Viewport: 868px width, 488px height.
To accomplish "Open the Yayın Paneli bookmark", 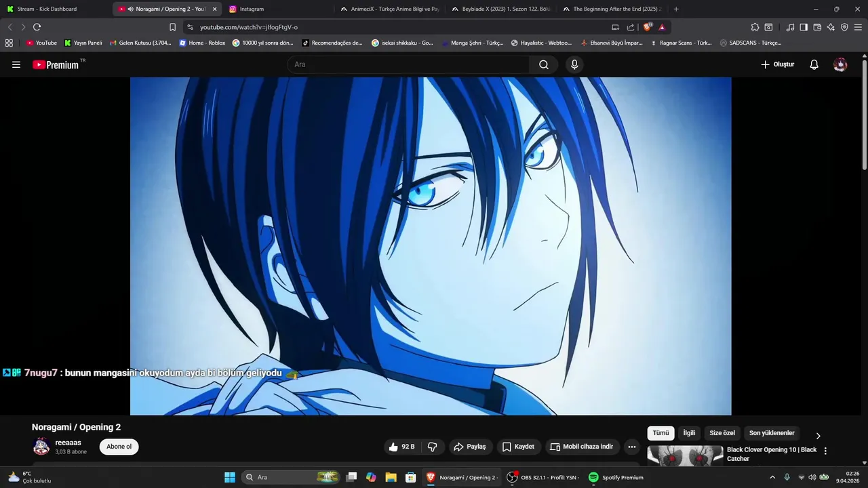I will [83, 43].
